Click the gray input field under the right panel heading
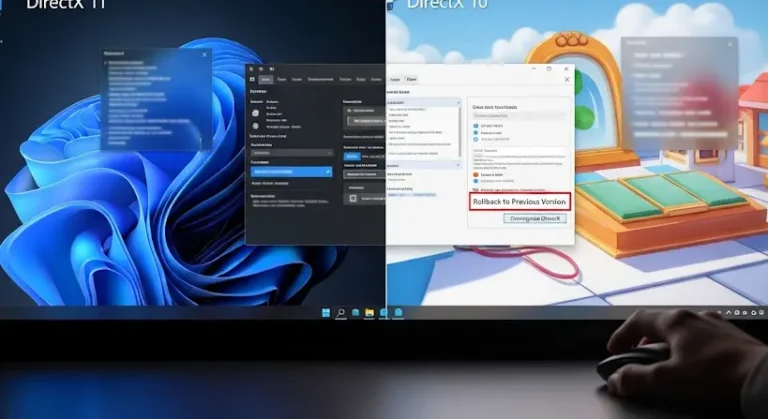This screenshot has width=768, height=419. tap(518, 116)
